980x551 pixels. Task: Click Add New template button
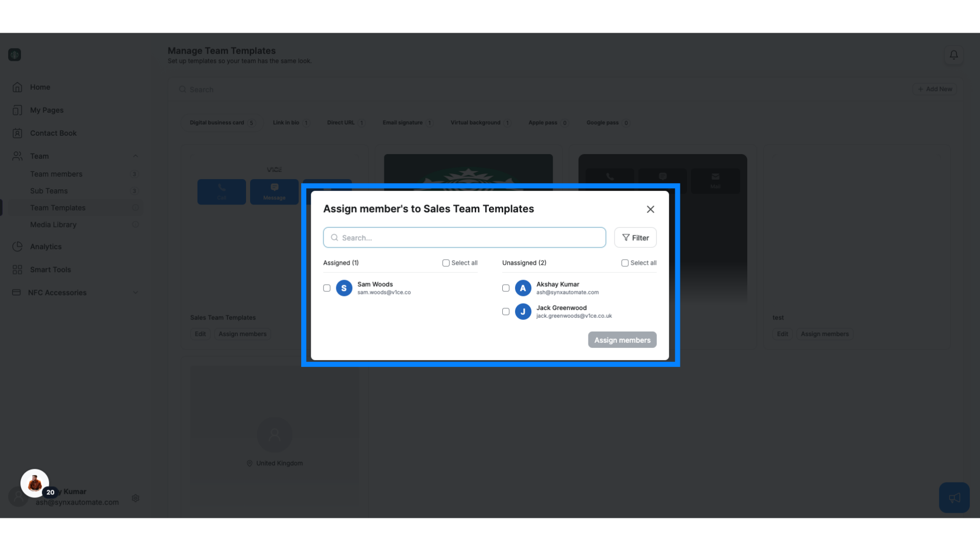[935, 89]
